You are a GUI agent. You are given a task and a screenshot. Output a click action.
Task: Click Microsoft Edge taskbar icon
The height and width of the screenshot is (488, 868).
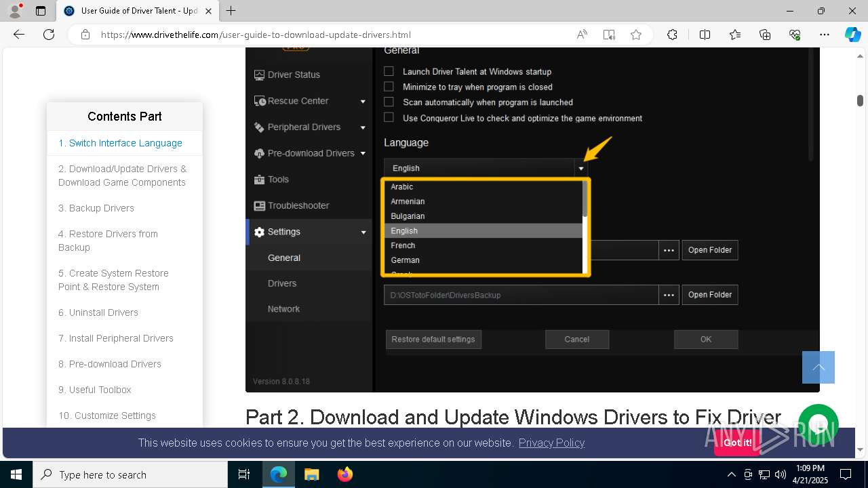point(279,474)
